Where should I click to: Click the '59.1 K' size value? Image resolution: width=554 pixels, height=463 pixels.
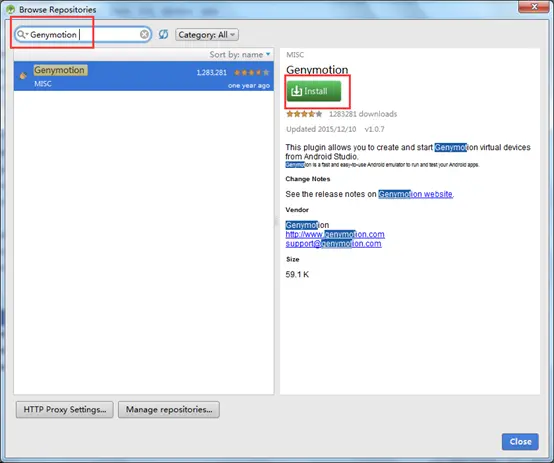pyautogui.click(x=297, y=274)
